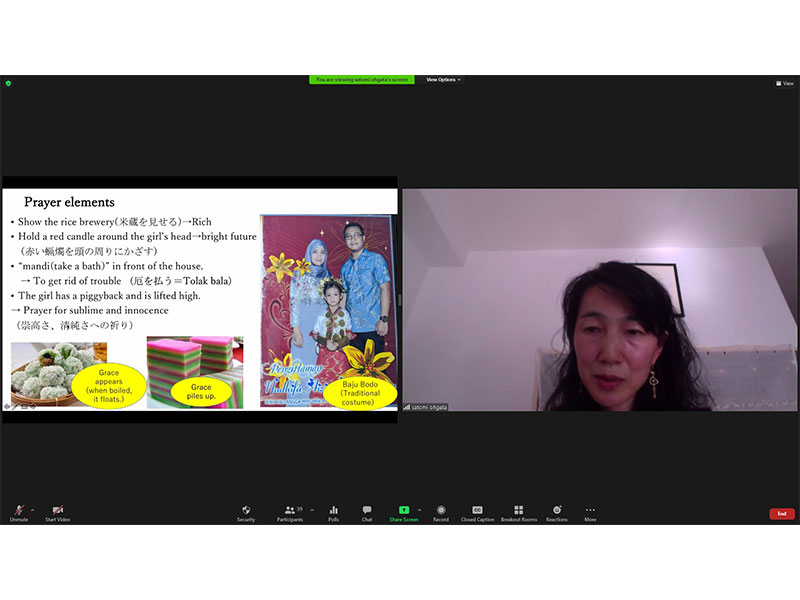Enable Closed Caption
Image resolution: width=800 pixels, height=600 pixels.
(477, 512)
